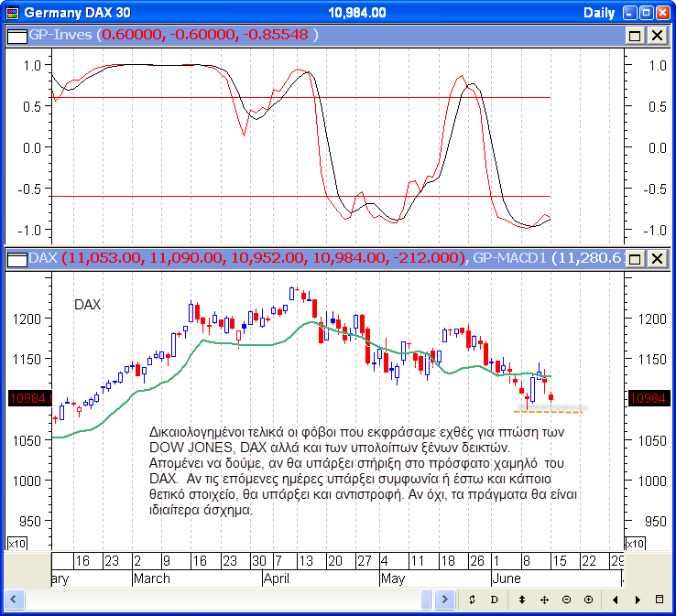
Task: Click the scrollbar left arrow button
Action: coord(14,599)
